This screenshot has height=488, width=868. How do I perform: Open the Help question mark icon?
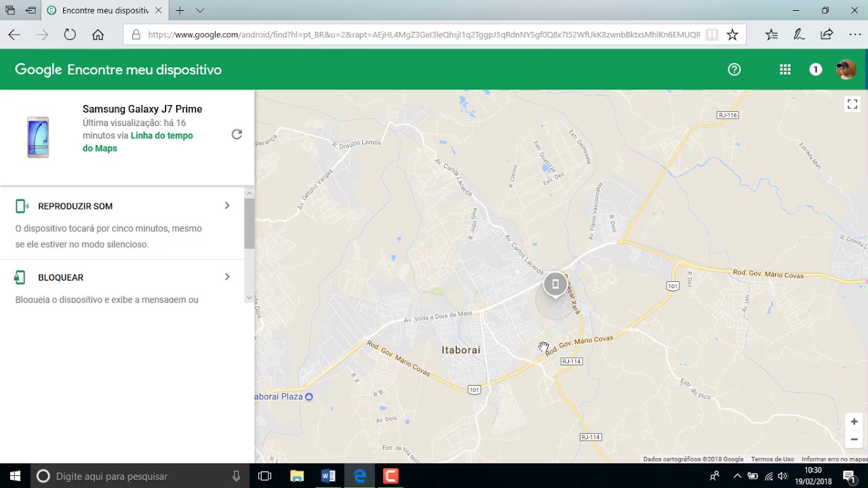pos(734,69)
